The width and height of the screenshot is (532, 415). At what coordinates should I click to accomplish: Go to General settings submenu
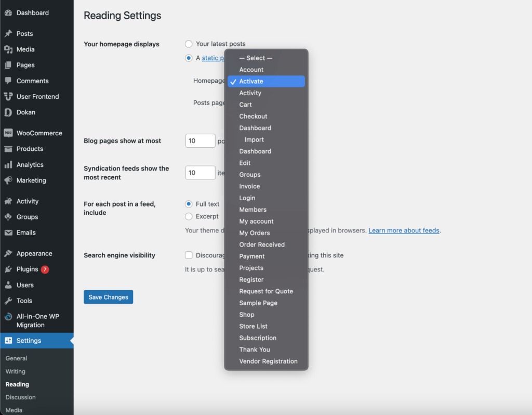click(16, 358)
